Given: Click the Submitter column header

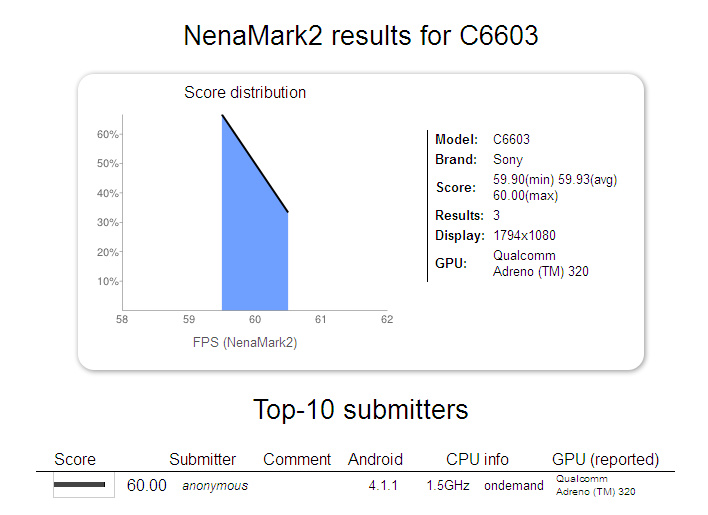Looking at the screenshot, I should (x=202, y=459).
